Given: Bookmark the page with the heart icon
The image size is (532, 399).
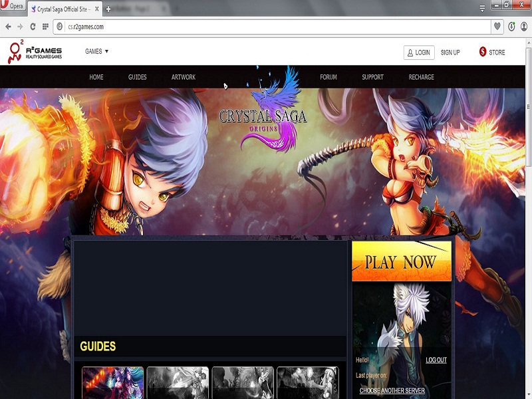Looking at the screenshot, I should [497, 27].
